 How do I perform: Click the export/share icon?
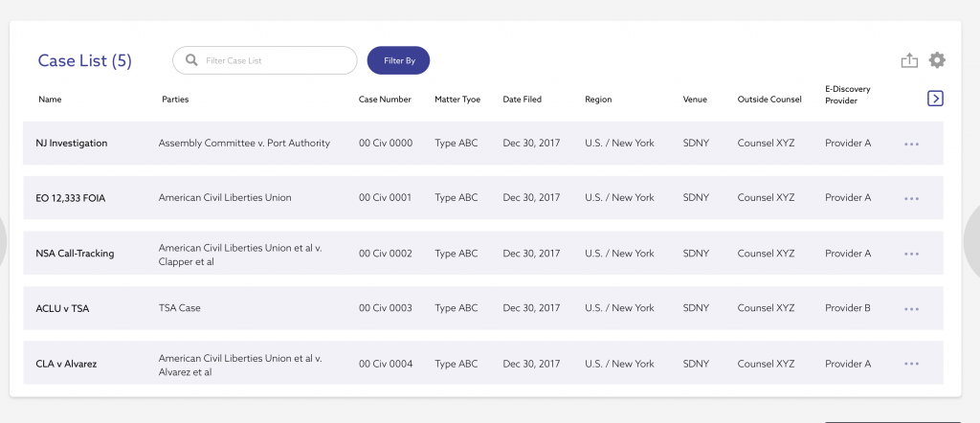click(x=909, y=60)
